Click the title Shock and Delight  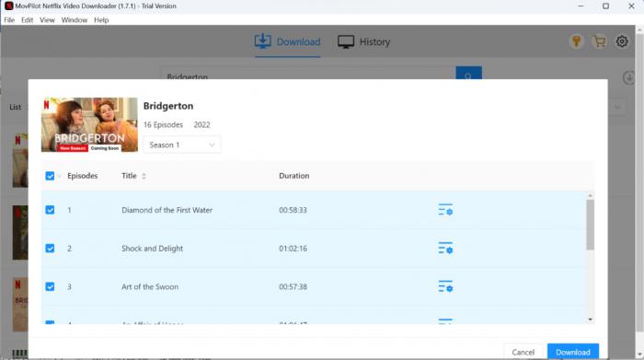coord(153,249)
